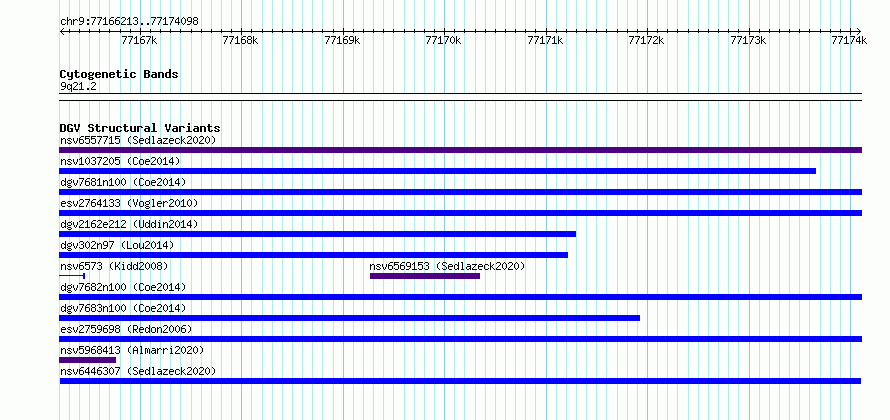This screenshot has height=420, width=890.
Task: Open the nsv1037205 (Coe2014) label
Action: (120, 161)
